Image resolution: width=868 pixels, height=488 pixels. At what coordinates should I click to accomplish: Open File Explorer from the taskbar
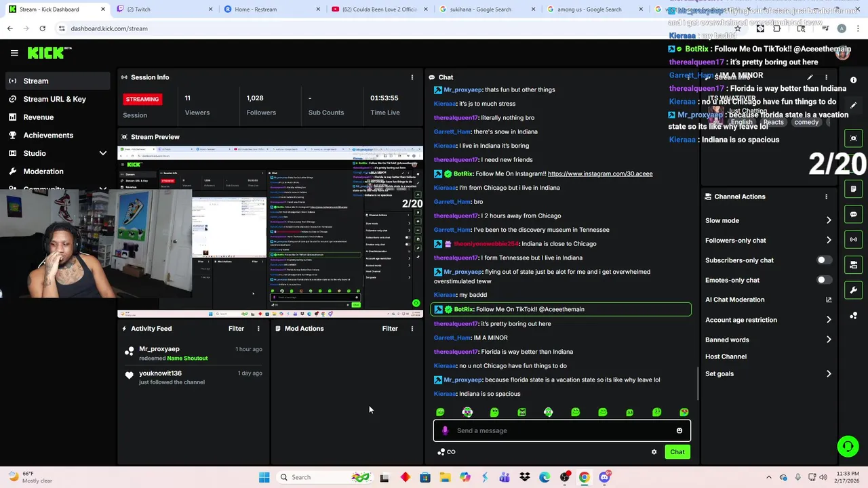445,477
